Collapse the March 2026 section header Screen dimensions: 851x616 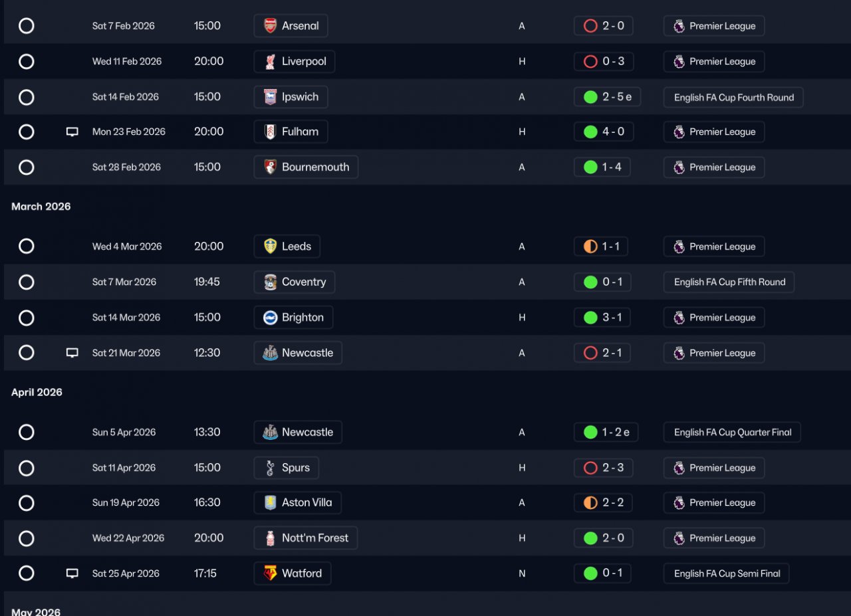point(41,207)
